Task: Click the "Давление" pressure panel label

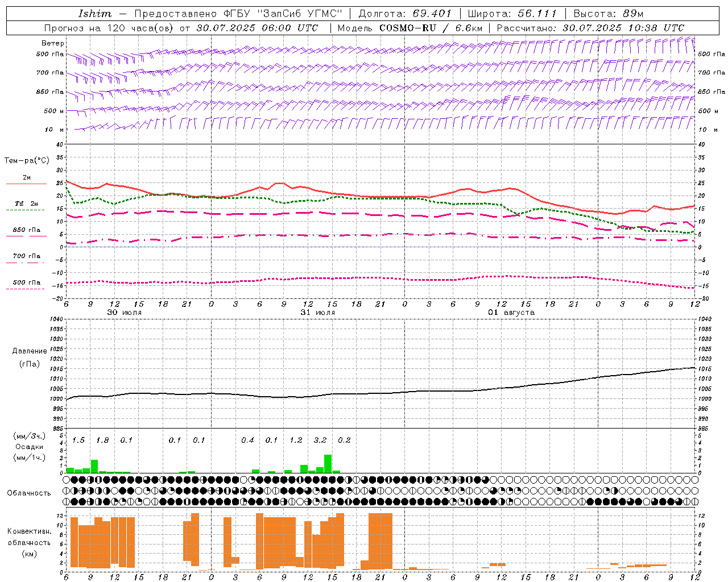Action: coord(30,351)
